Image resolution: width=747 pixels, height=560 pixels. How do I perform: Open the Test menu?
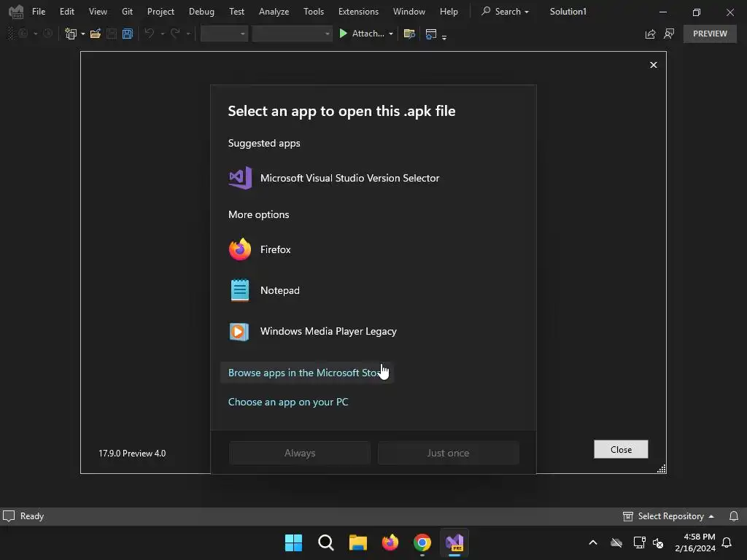(x=236, y=12)
